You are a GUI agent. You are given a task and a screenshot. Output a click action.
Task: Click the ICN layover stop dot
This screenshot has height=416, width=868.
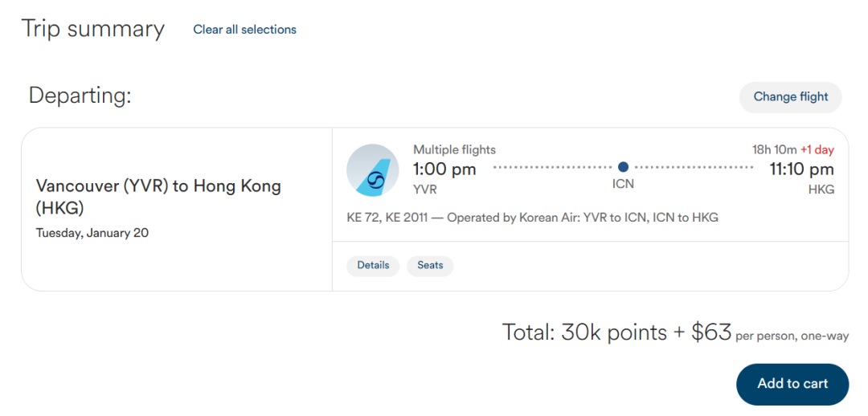[623, 167]
